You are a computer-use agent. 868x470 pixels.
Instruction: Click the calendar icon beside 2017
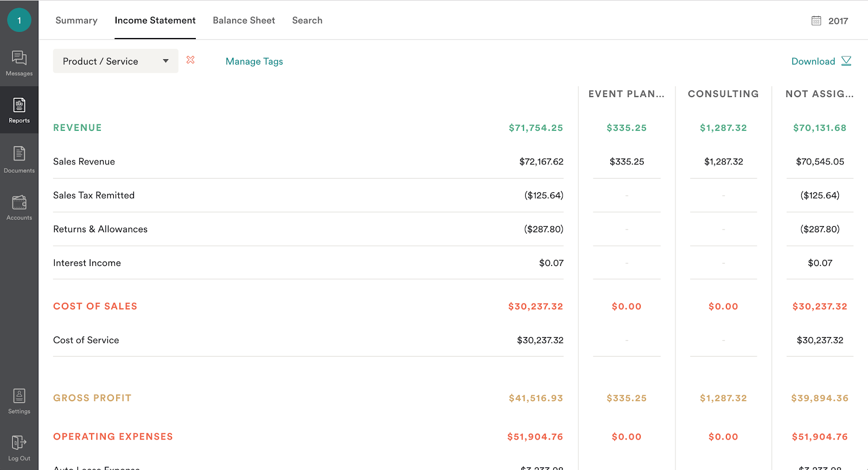pos(816,21)
